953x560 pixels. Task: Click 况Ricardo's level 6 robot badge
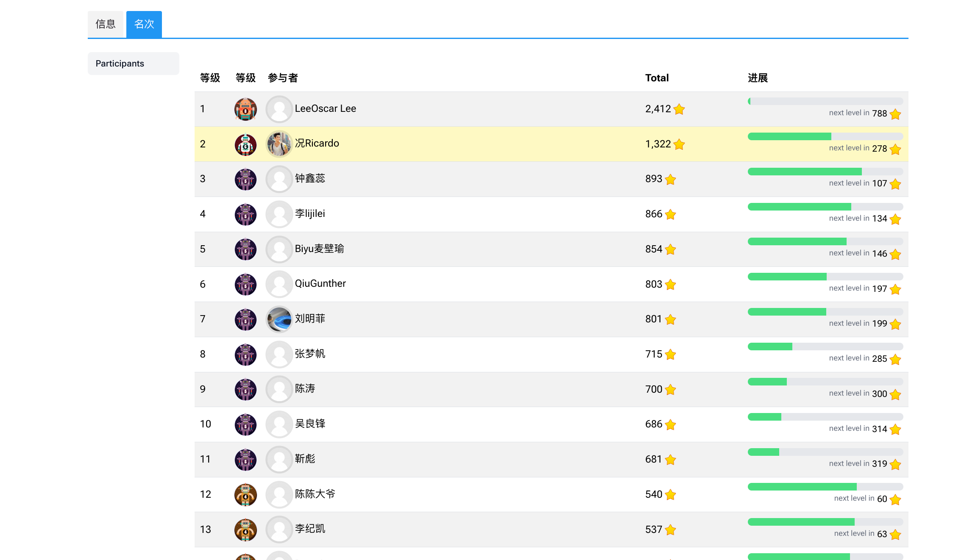pos(245,144)
